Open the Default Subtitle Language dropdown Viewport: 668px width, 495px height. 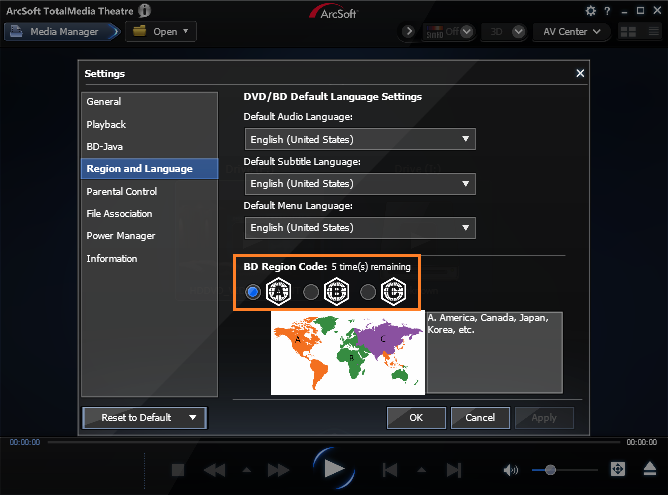[359, 183]
